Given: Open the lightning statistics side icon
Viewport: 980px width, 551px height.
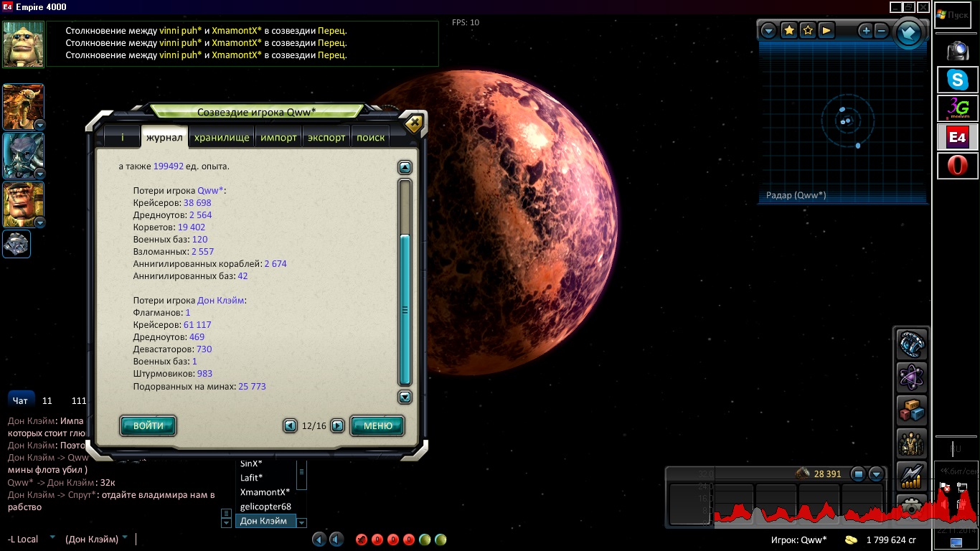Looking at the screenshot, I should [912, 476].
